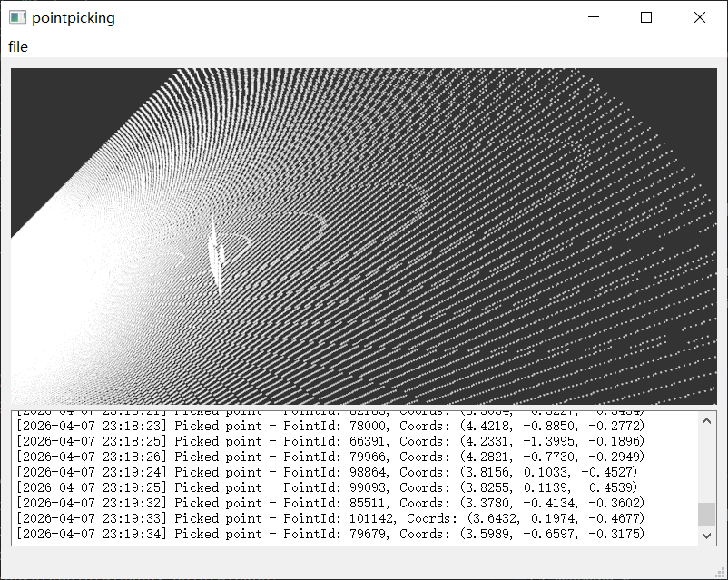
Task: Select log line with PointId 66391
Action: point(330,441)
